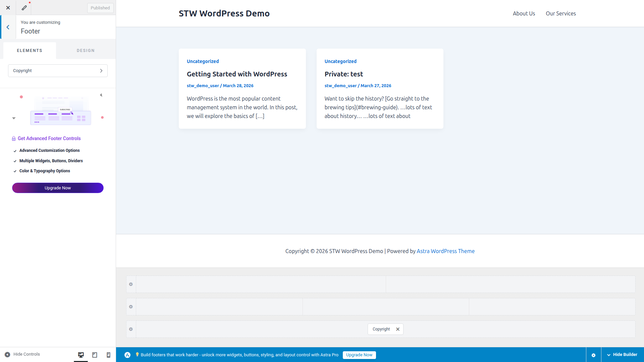Image resolution: width=644 pixels, height=362 pixels.
Task: Open the Getting Started with WordPress post
Action: (x=237, y=74)
